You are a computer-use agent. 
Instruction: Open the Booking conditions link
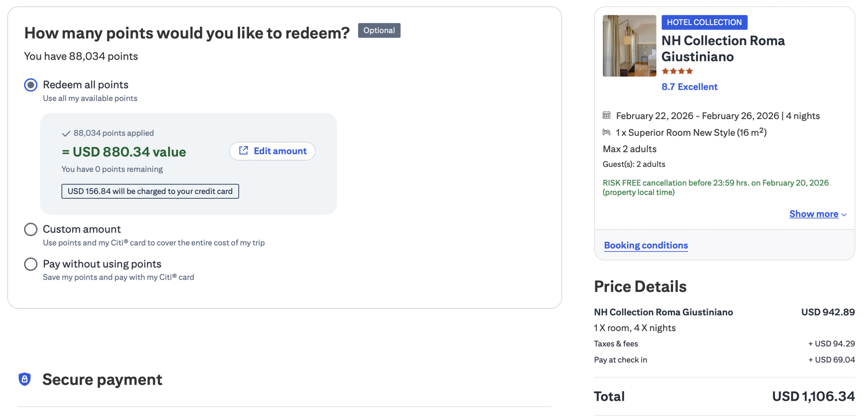[646, 245]
